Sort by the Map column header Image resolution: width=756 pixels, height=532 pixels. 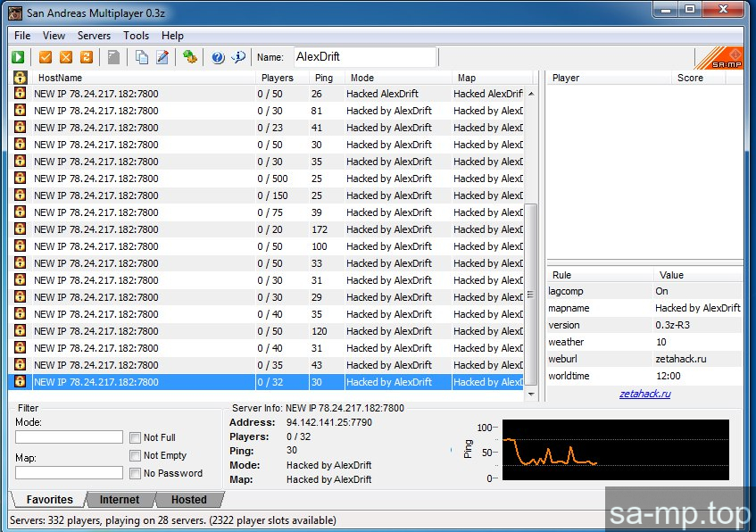(x=492, y=78)
